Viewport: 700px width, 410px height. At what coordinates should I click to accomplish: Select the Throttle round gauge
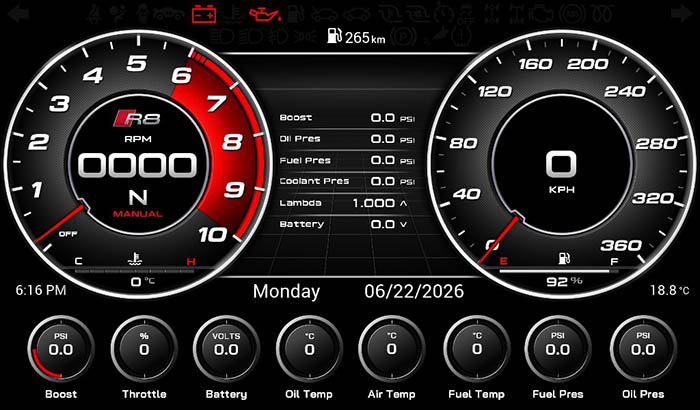(x=144, y=348)
